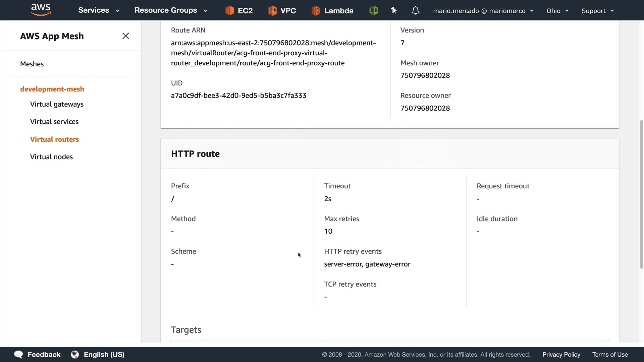Expand the Resource Groups dropdown

click(x=171, y=10)
